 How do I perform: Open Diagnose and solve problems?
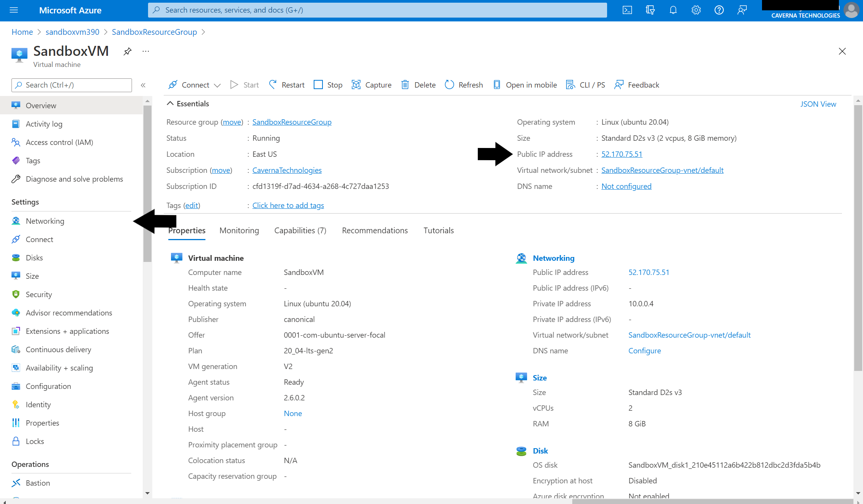click(74, 179)
